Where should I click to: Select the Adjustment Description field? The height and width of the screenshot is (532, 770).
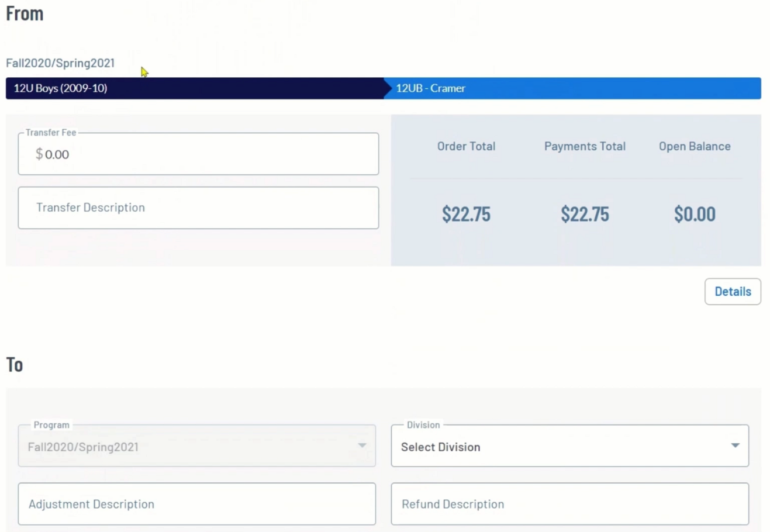point(197,503)
